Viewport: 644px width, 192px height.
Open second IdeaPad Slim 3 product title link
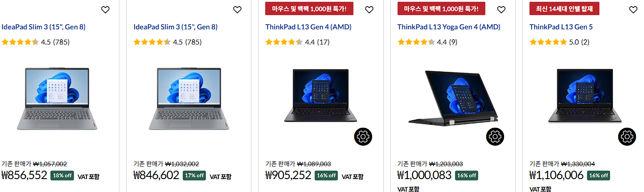(x=176, y=27)
